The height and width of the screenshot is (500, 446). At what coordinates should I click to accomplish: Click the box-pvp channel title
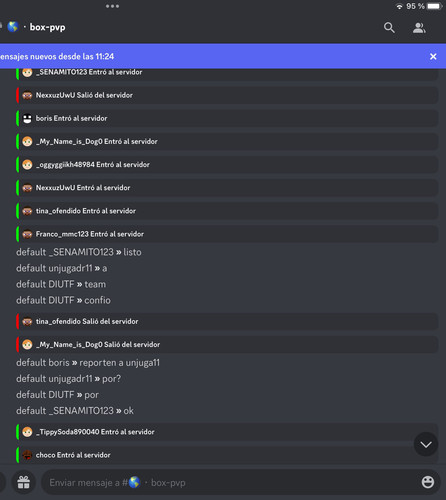pos(47,27)
